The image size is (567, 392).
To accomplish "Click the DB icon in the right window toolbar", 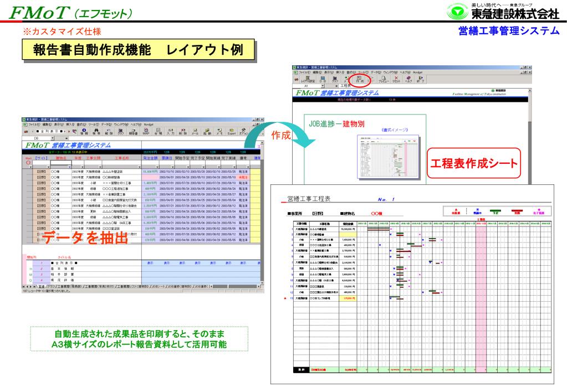I will (x=323, y=80).
